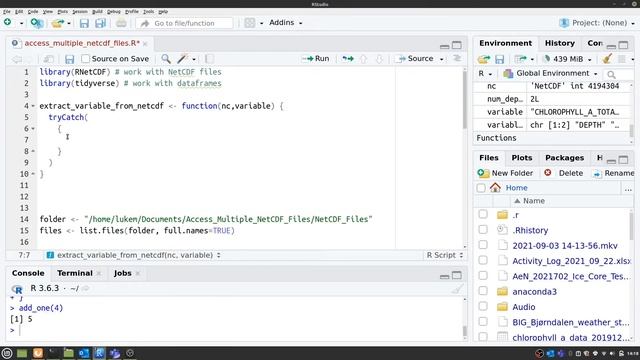The height and width of the screenshot is (360, 640).
Task: Select checkbox for Audio folder
Action: (x=483, y=306)
